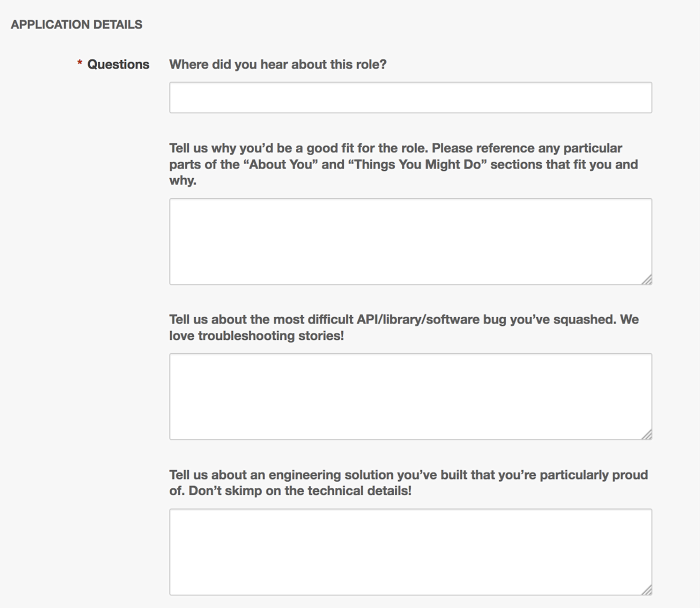Focus the 'Where did you hear' input field
This screenshot has height=608, width=700.
410,97
